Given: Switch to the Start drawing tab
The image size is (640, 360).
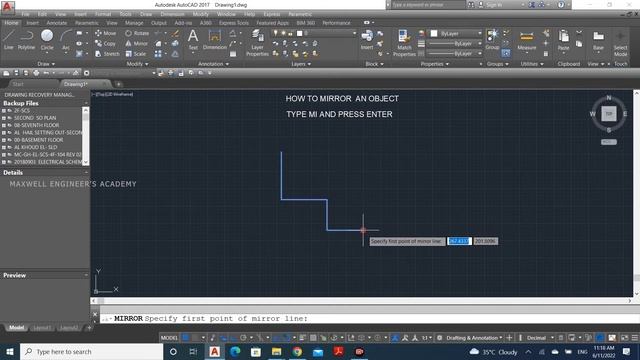Looking at the screenshot, I should click(18, 84).
